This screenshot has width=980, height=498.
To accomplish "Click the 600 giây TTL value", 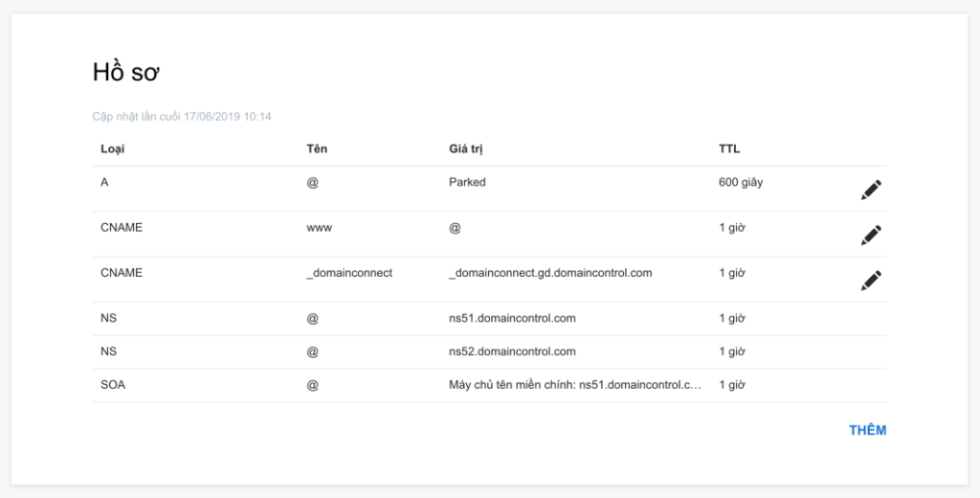I will click(741, 183).
